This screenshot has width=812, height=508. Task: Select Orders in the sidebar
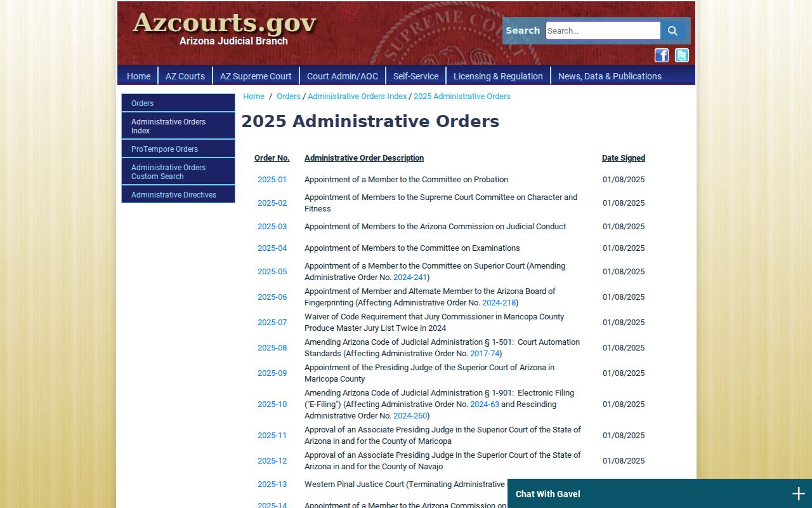click(x=178, y=103)
